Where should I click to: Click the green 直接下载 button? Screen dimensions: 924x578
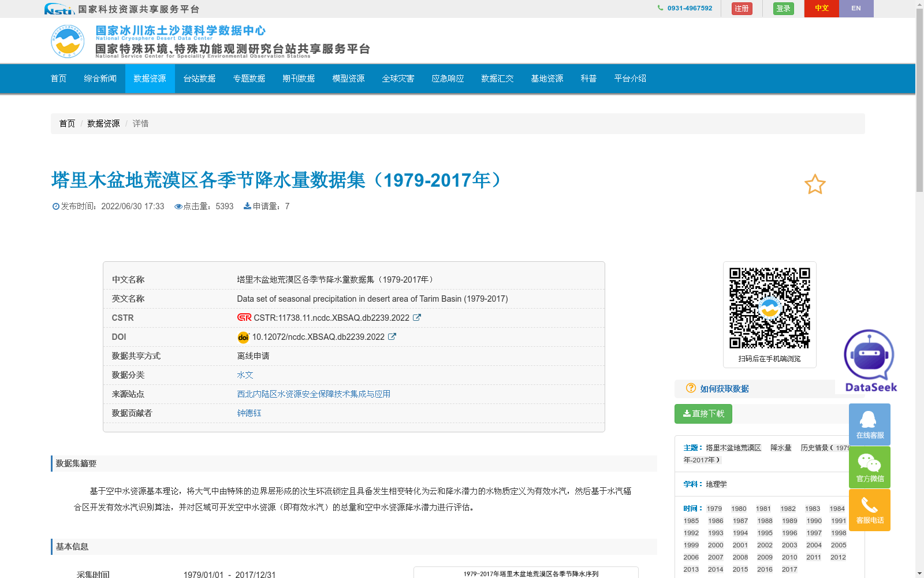click(x=703, y=414)
